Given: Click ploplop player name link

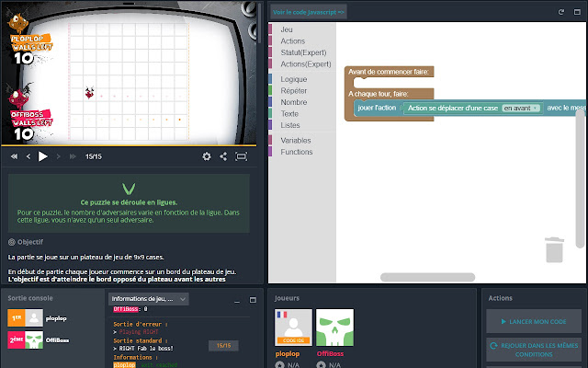Looking at the screenshot, I should pos(288,353).
